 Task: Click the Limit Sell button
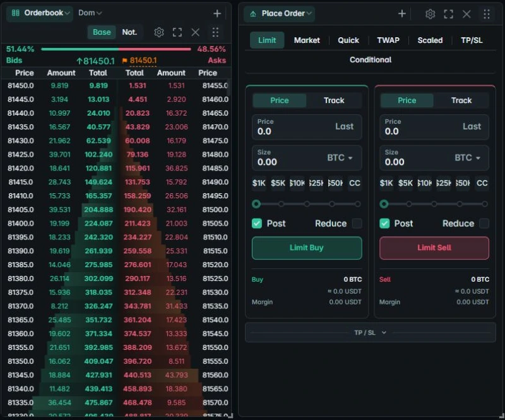[434, 248]
